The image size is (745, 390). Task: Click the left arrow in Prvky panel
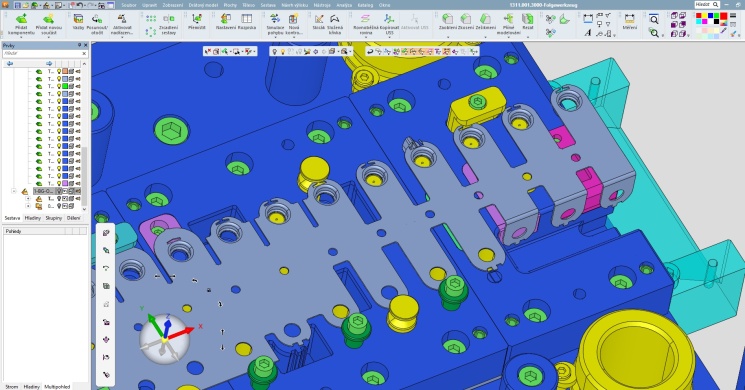[x=10, y=63]
